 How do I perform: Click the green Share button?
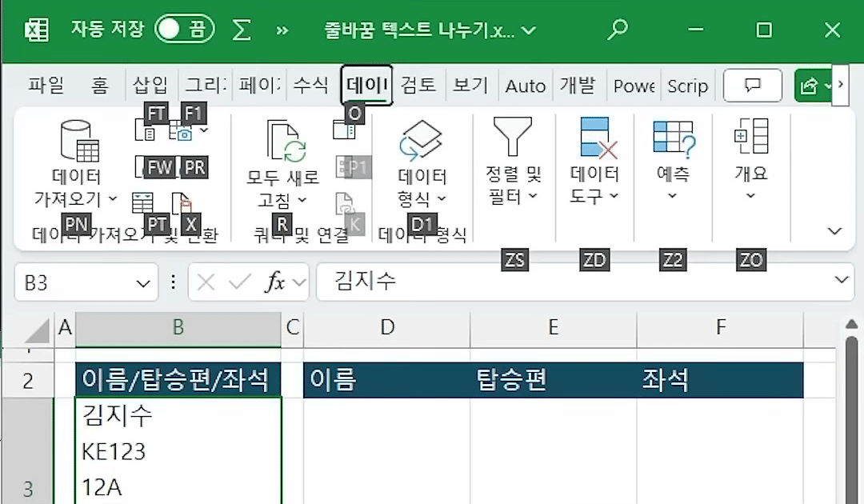[812, 86]
